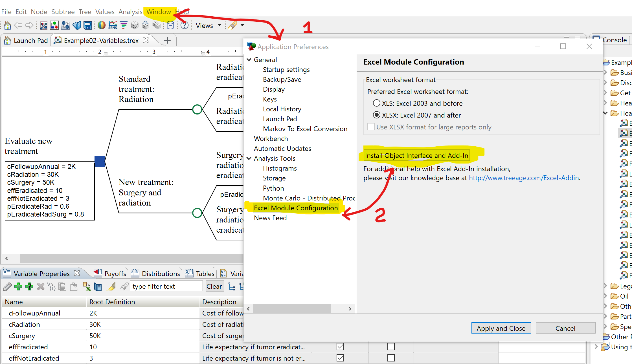
Task: Open the Window menu
Action: click(159, 12)
